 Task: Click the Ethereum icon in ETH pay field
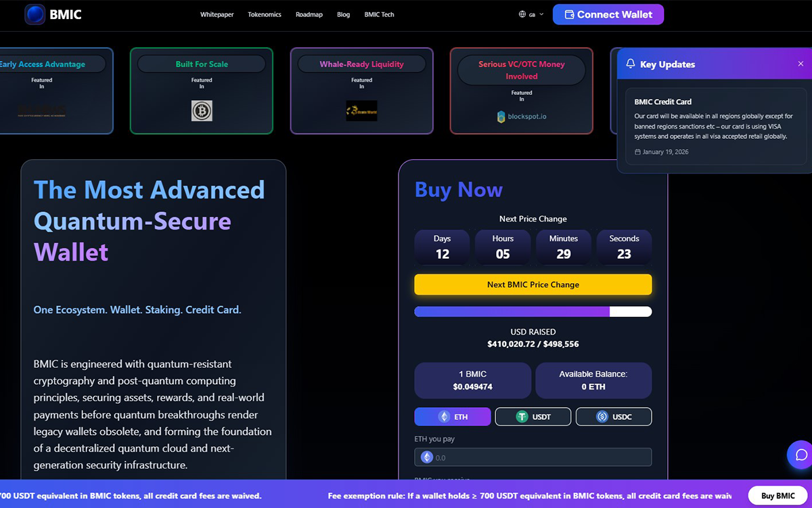427,457
